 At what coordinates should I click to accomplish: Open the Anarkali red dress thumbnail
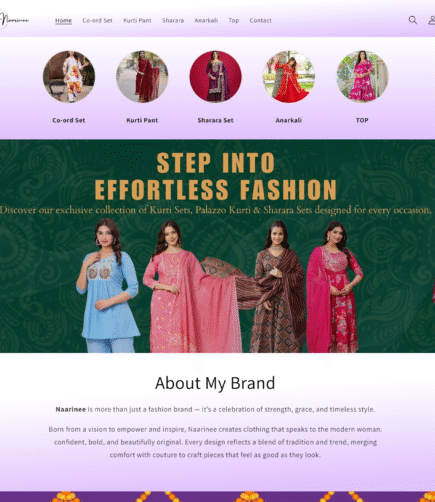point(289,76)
